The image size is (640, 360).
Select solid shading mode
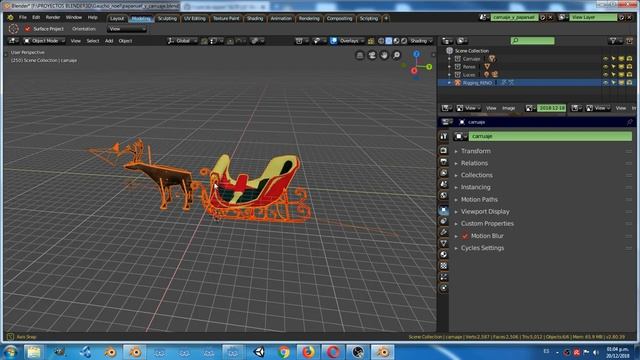[389, 41]
